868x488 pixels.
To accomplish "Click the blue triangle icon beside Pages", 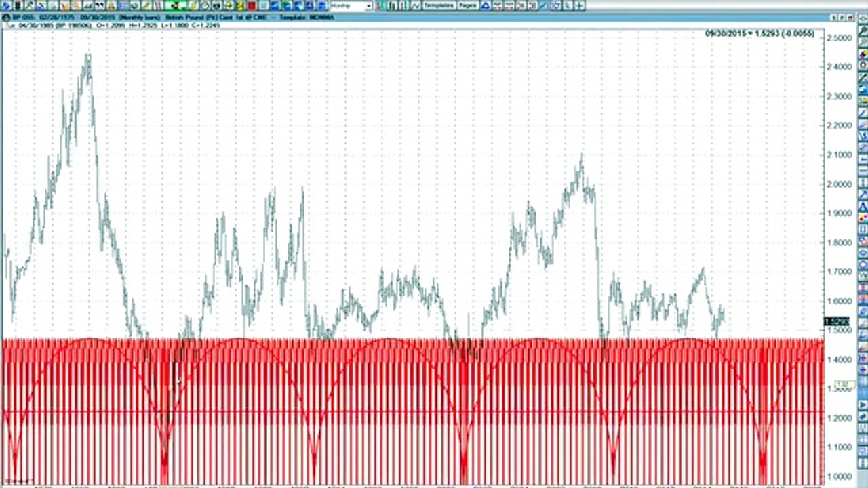I will coord(486,5).
